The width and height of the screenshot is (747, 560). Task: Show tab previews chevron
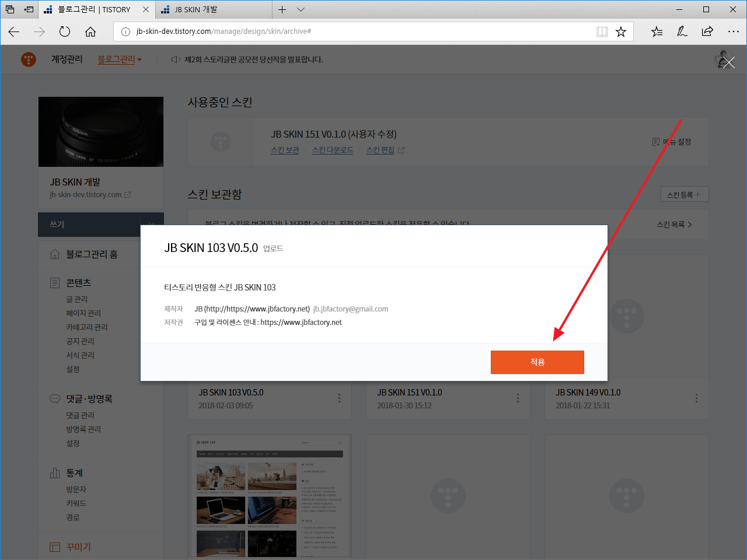[301, 9]
